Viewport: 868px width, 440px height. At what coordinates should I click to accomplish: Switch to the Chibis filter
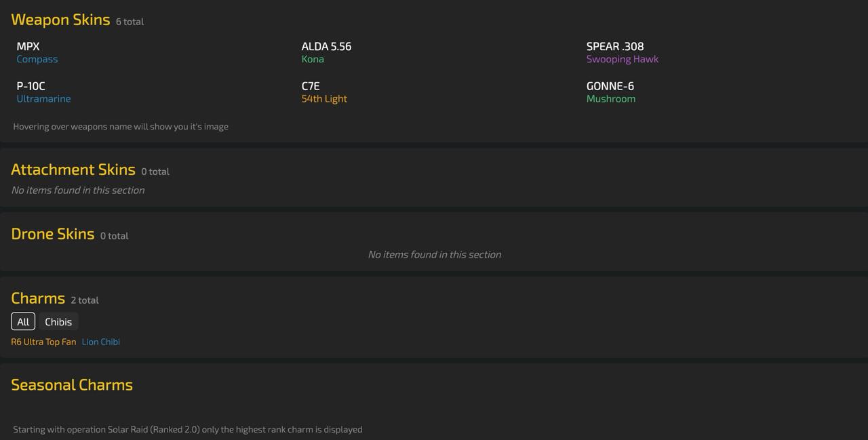coord(58,321)
